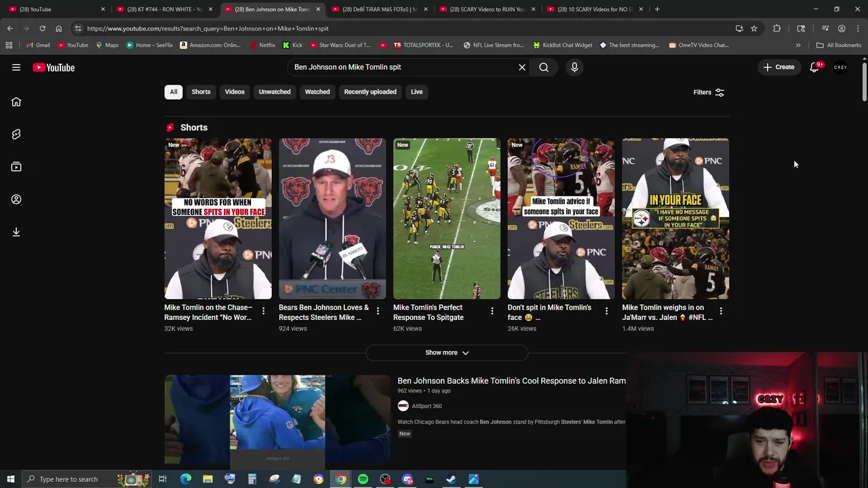Clear the search query with the X

point(522,67)
